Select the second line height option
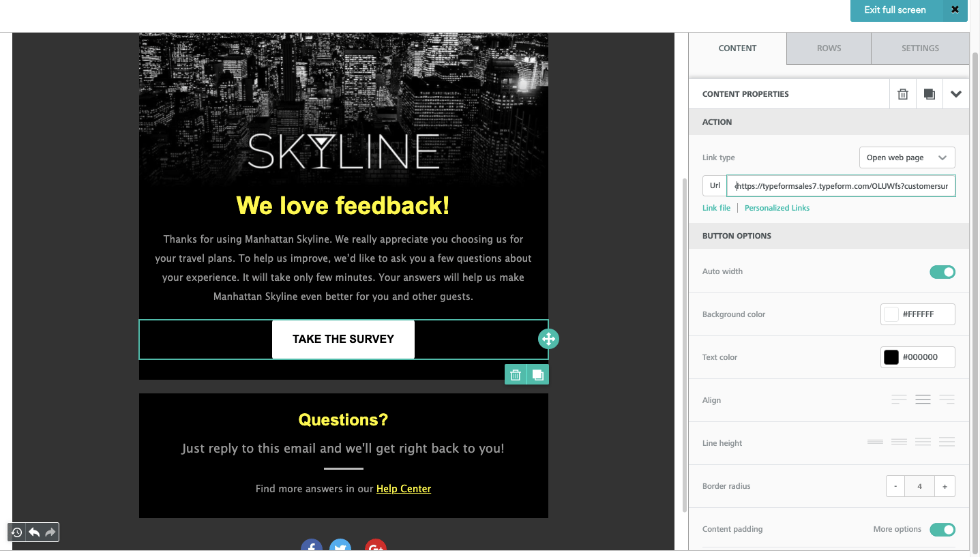 [x=899, y=442]
